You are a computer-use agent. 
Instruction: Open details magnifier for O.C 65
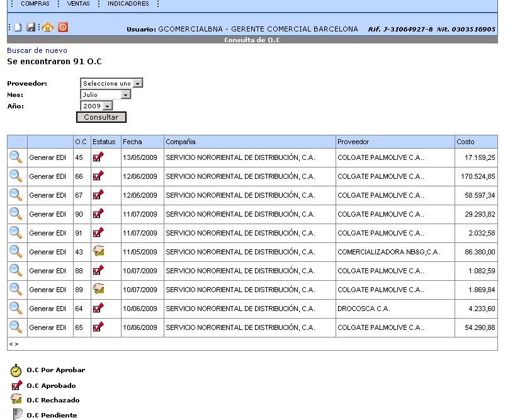click(16, 327)
